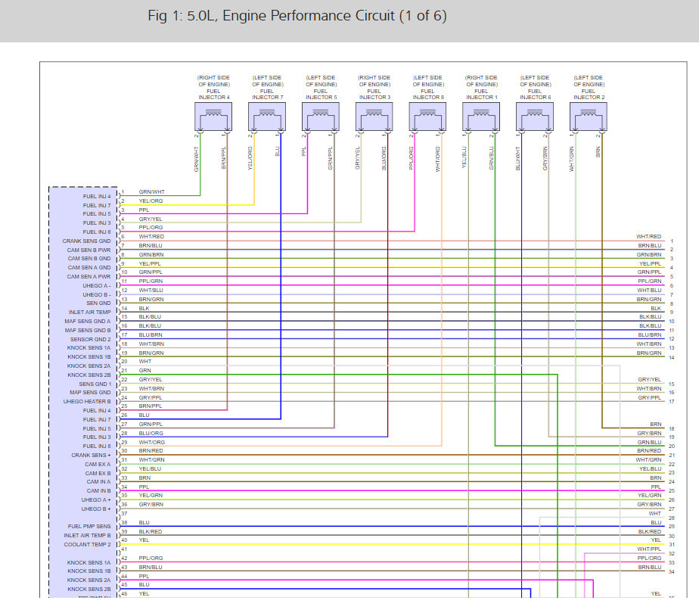Screen dimensions: 699x616
Task: Click the vertical YEL/BLU label under Injector 1
Action: tap(464, 157)
